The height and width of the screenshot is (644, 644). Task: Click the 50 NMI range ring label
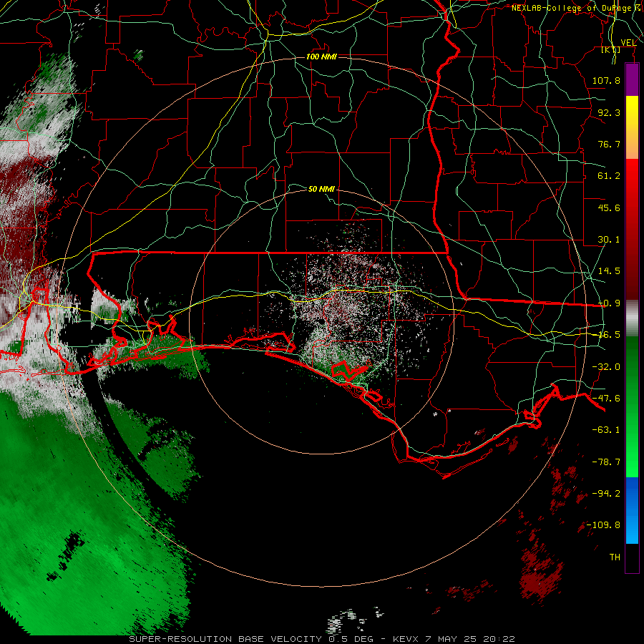pos(321,189)
